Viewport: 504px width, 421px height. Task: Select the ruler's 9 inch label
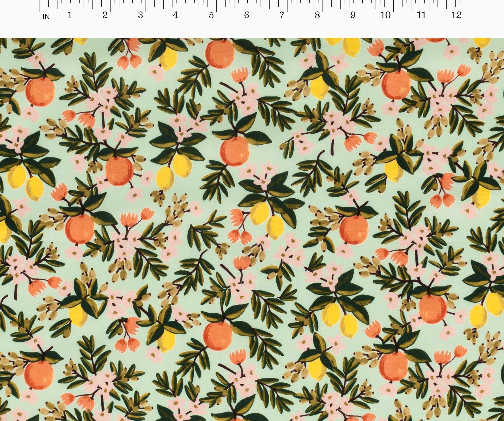coord(353,15)
